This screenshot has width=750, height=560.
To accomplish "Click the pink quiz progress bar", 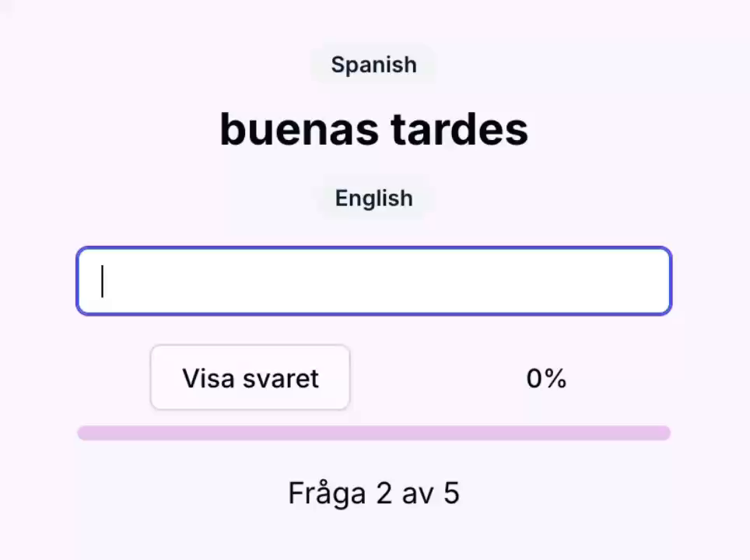I will click(x=373, y=433).
